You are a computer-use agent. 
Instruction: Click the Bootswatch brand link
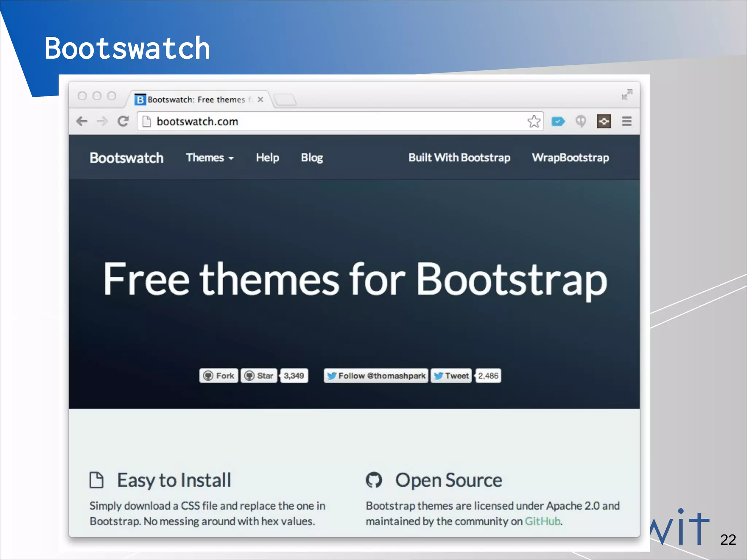(x=127, y=158)
